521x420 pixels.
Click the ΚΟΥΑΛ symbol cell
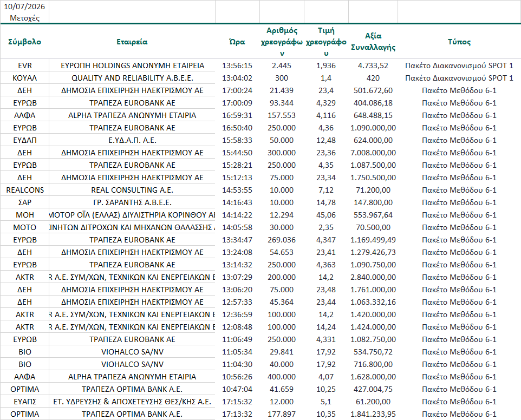pyautogui.click(x=24, y=78)
